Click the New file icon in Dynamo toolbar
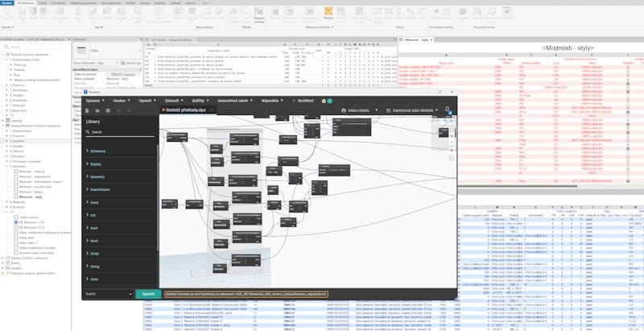Screen dimensions: 644x331 [88, 110]
